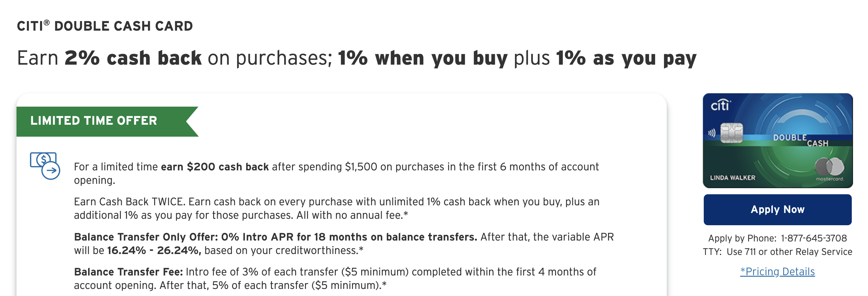Click the Balance Transfer Fee label
The image size is (868, 296).
click(128, 272)
